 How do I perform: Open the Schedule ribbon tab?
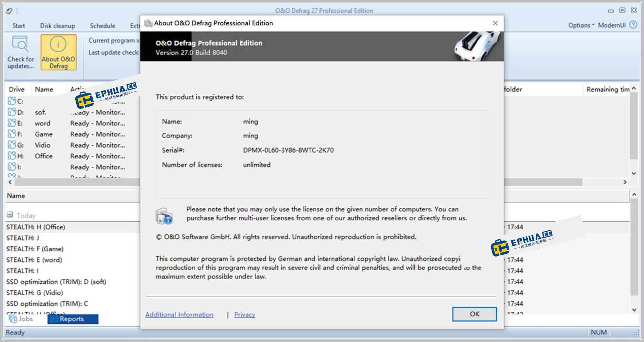pyautogui.click(x=102, y=26)
